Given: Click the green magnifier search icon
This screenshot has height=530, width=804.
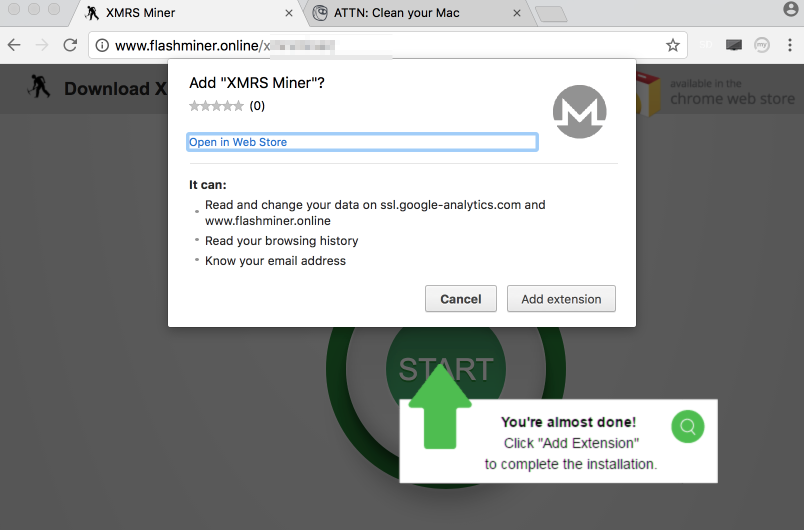Looking at the screenshot, I should pos(688,426).
